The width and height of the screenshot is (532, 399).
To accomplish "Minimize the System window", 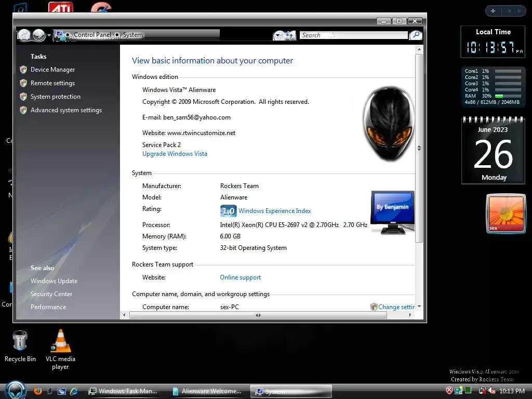I will coord(384,21).
